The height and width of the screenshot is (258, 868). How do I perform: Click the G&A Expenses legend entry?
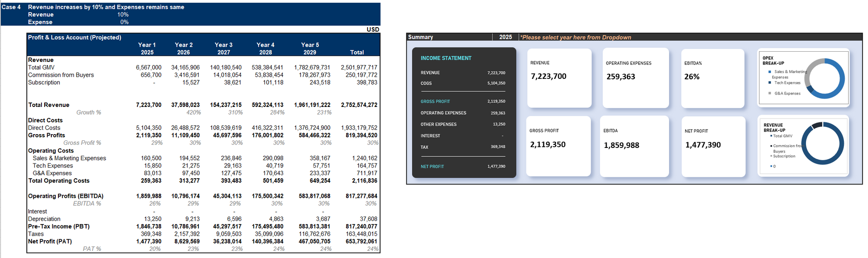[787, 94]
